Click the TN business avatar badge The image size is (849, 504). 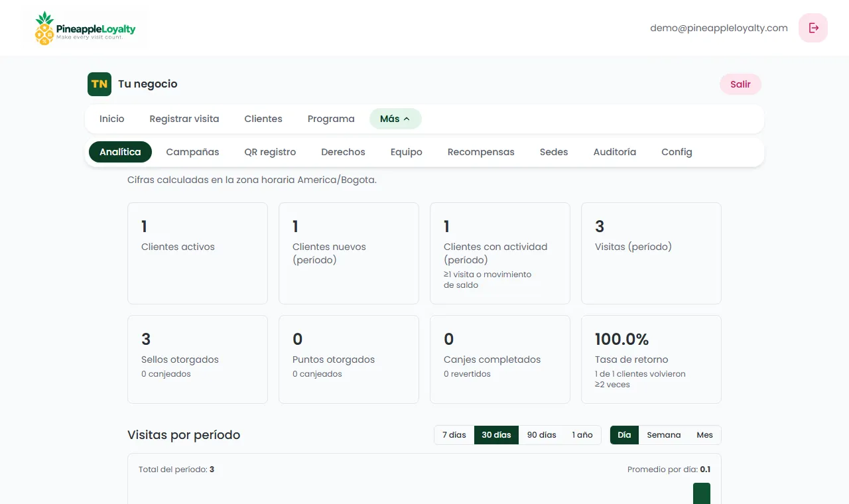(x=99, y=84)
